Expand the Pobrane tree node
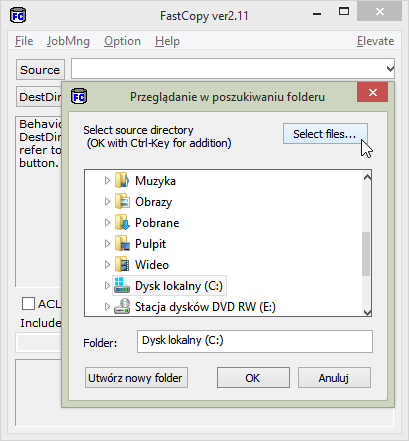Image resolution: width=409 pixels, height=441 pixels. pyautogui.click(x=107, y=223)
